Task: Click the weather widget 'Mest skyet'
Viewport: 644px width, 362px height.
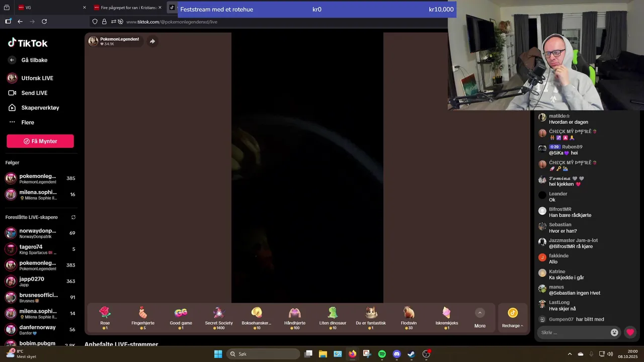Action: (x=20, y=354)
